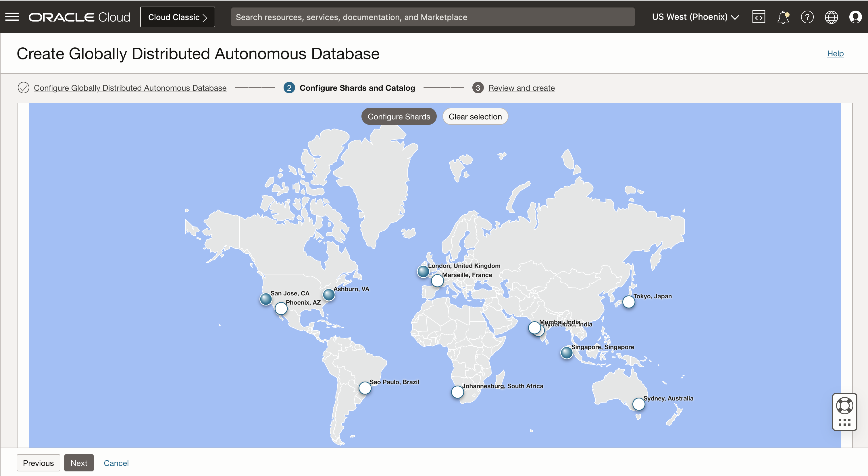Click the Configure Shards button
The image size is (868, 476).
399,116
